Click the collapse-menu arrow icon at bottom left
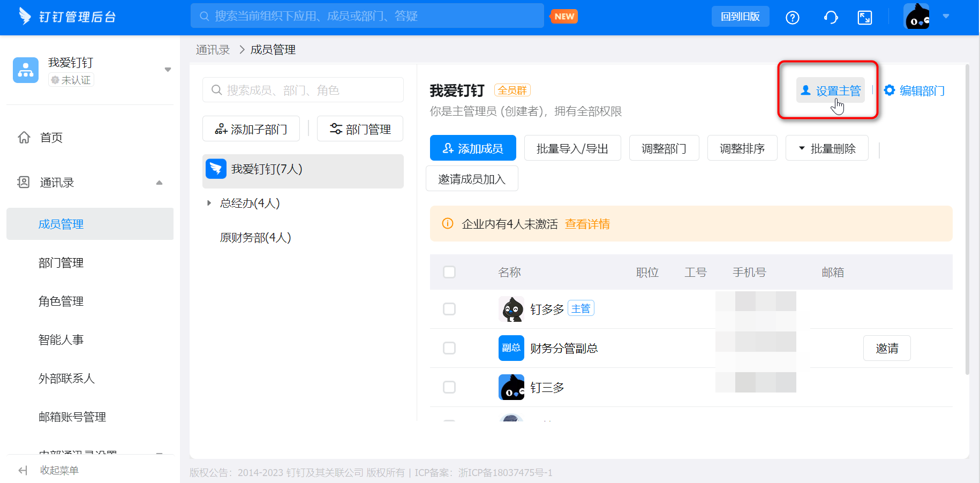 click(x=23, y=470)
